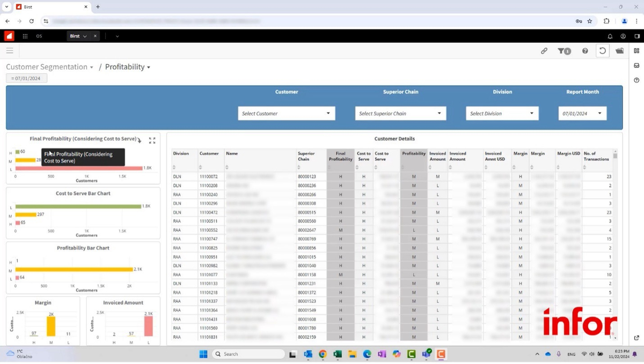Select customer 11100072 cell
Screen dimensions: 644x364
[x=209, y=176]
